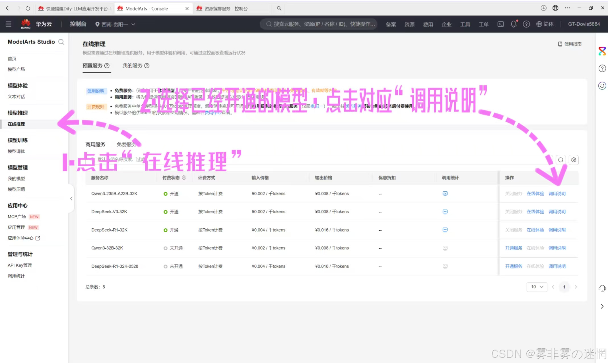This screenshot has height=364, width=608.
Task: Open the colorful assistant icon in right rail
Action: click(x=602, y=51)
